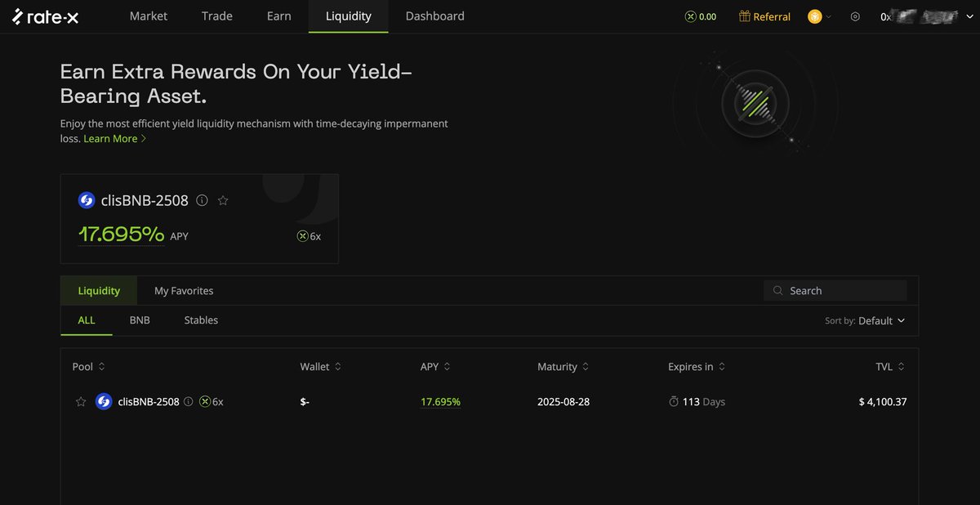Filter pools by ALL

pos(87,320)
